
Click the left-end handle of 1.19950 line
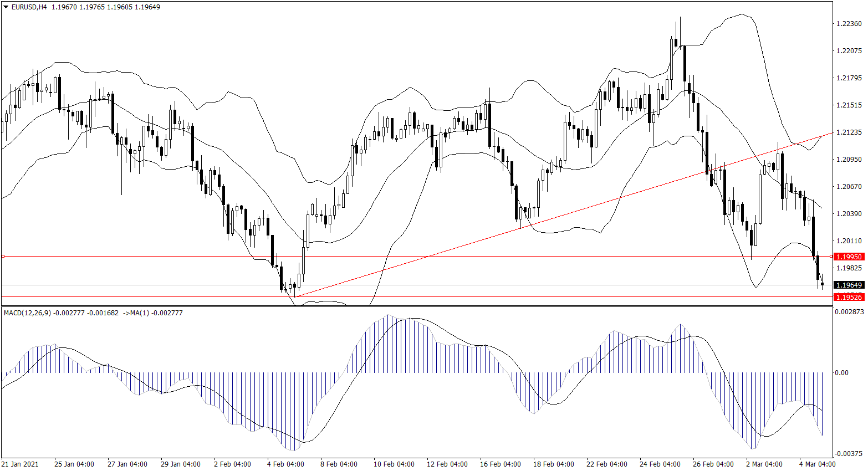3,256
